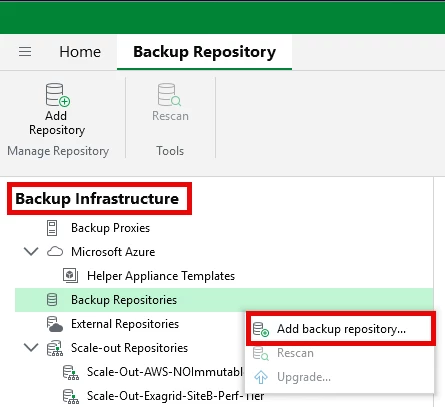Screen dimensions: 445x407
Task: Collapse the Microsoft Azure tree node
Action: pyautogui.click(x=31, y=252)
